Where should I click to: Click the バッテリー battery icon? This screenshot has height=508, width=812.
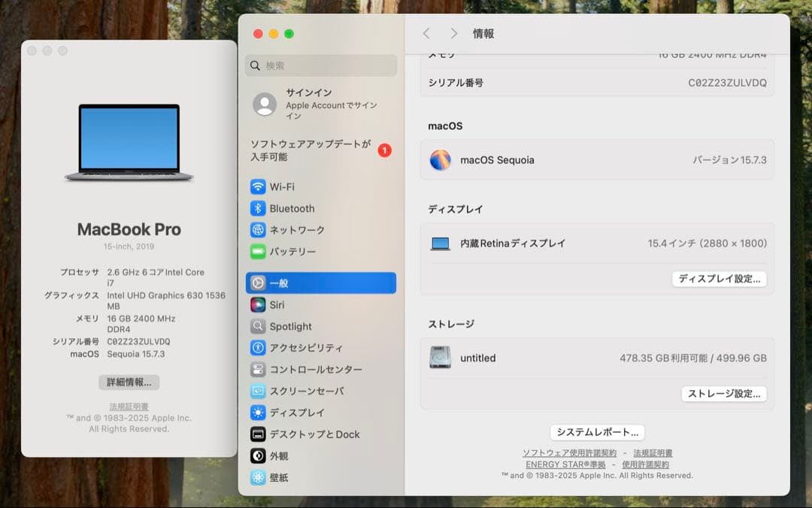[258, 252]
